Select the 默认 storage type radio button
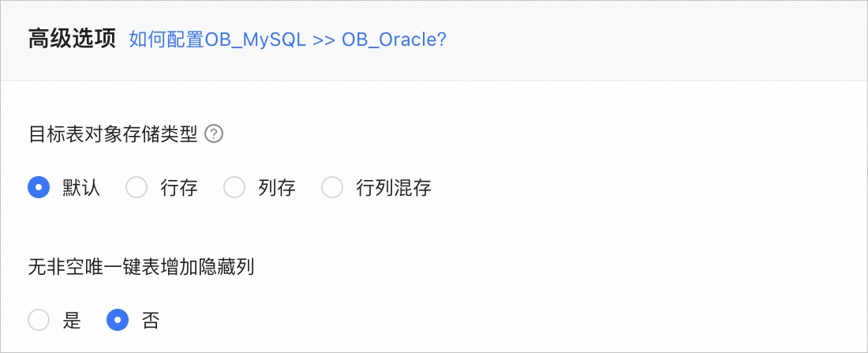 tap(39, 188)
